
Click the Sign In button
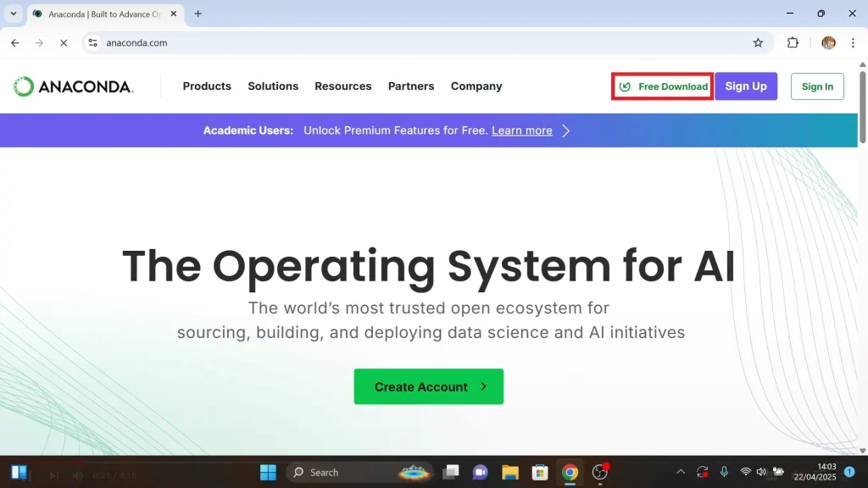click(817, 86)
